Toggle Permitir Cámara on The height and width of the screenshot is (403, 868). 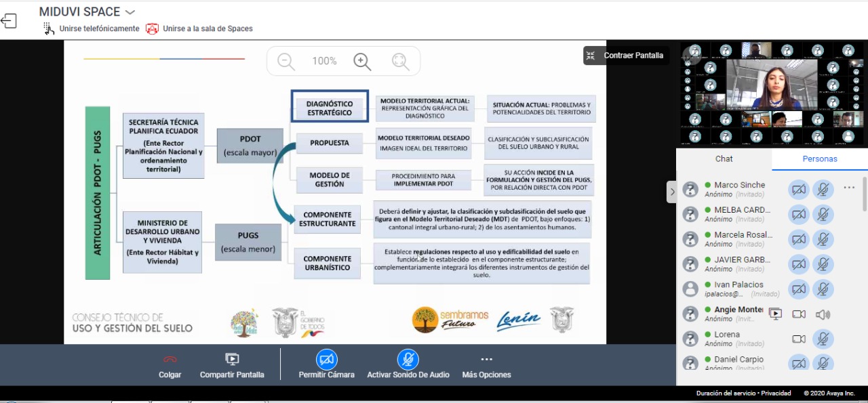click(326, 360)
